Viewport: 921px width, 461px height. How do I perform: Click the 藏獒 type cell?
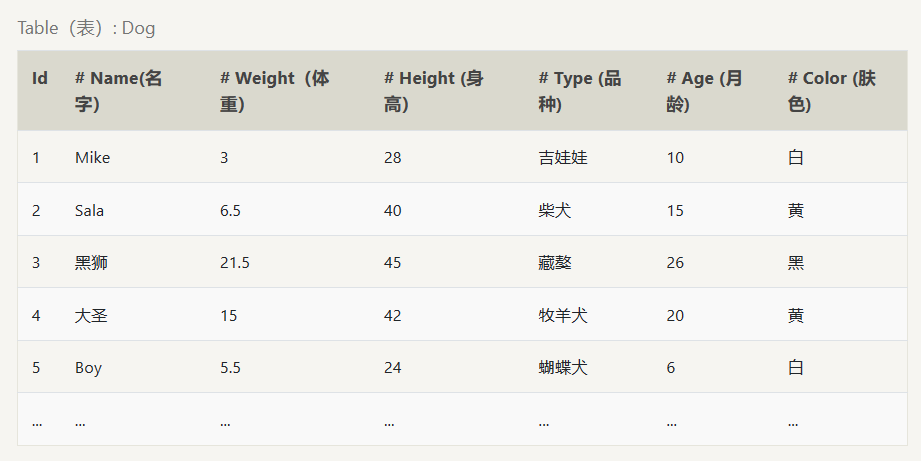(555, 263)
